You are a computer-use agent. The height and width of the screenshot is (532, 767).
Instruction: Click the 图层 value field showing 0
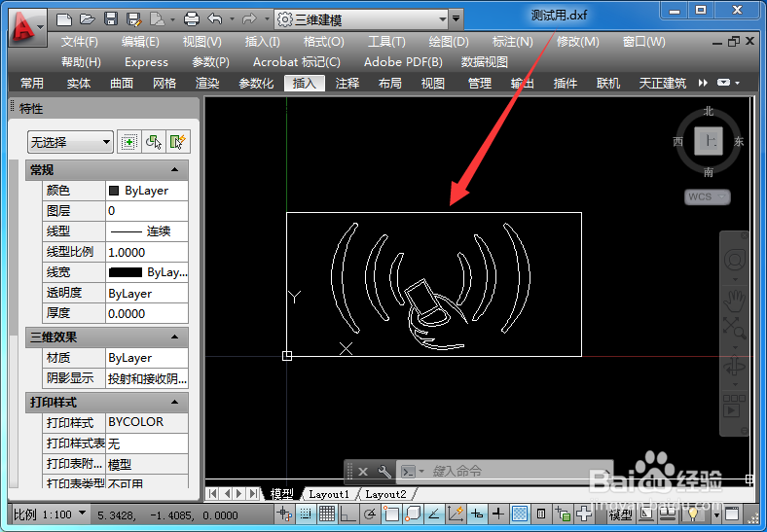coord(147,211)
